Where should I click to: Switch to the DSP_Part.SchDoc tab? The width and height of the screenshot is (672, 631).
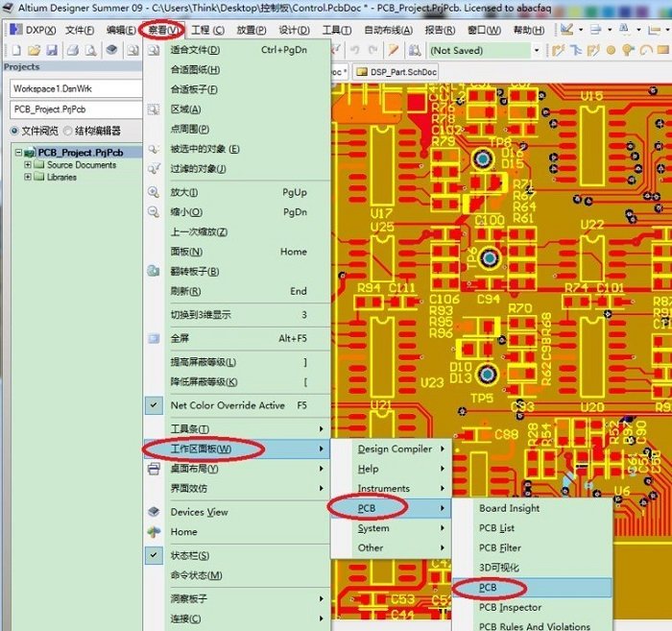(x=396, y=72)
